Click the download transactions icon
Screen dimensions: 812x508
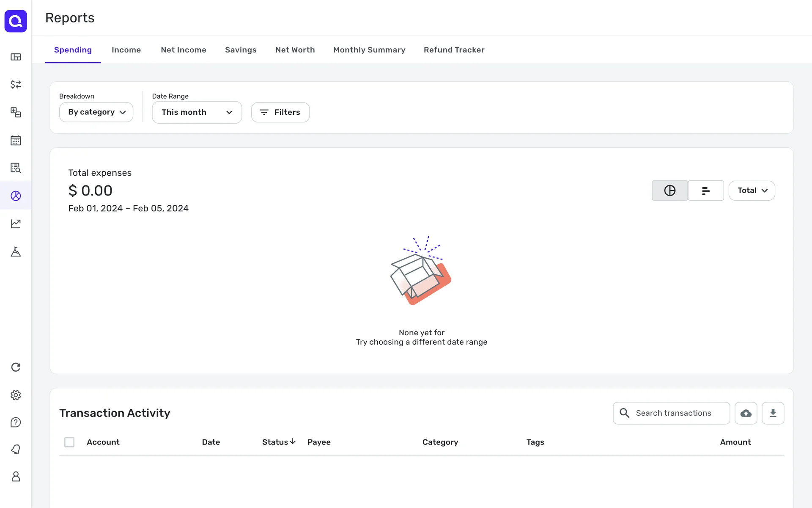pyautogui.click(x=773, y=413)
